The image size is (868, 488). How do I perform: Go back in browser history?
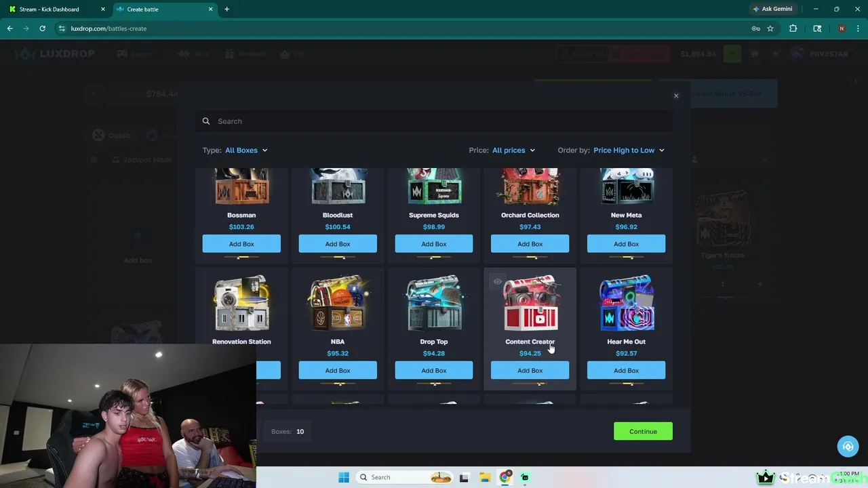click(10, 28)
